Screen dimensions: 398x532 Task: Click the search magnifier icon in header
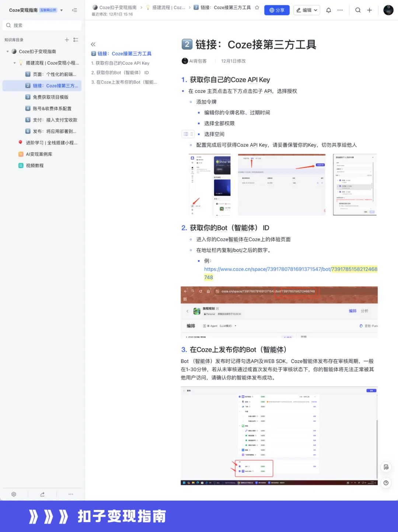358,10
